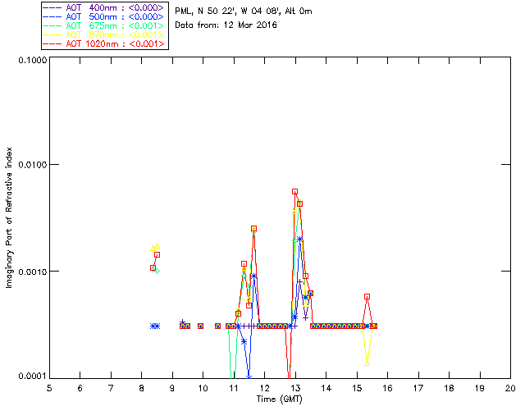Screen dimensions: 525x420
Task: Click the 'Data from: 12 Mar 2016' text
Action: [x=226, y=25]
